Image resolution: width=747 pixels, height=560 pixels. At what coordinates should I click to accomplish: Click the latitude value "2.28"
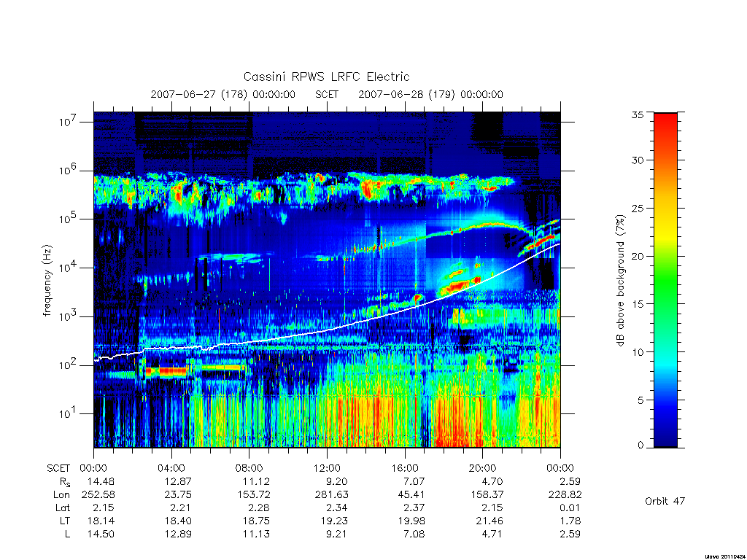click(259, 507)
